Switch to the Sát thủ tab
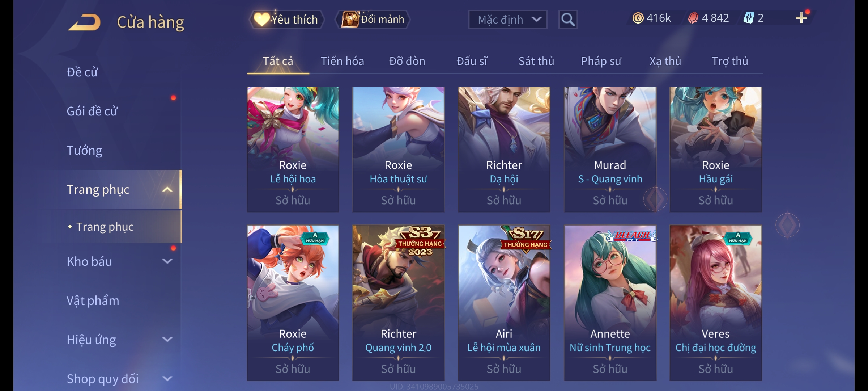 [x=536, y=61]
